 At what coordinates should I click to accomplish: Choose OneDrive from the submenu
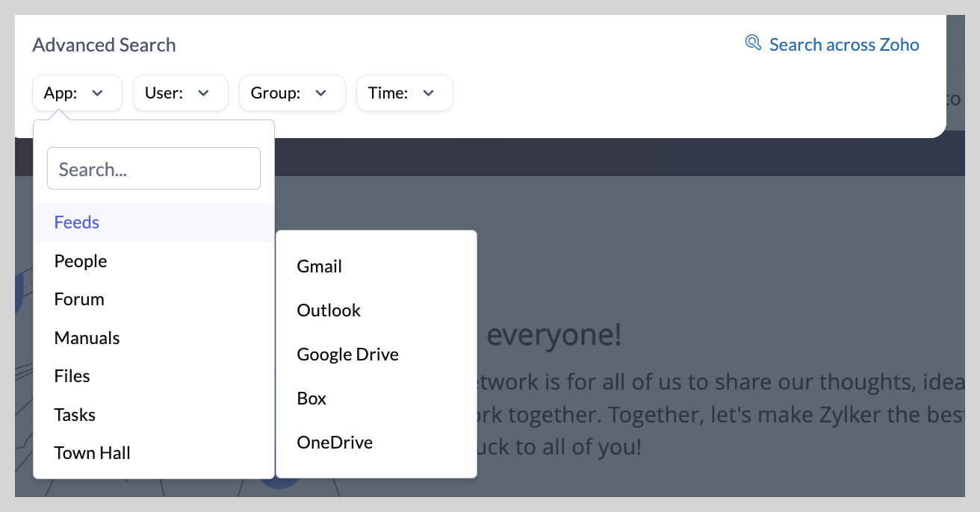point(335,443)
